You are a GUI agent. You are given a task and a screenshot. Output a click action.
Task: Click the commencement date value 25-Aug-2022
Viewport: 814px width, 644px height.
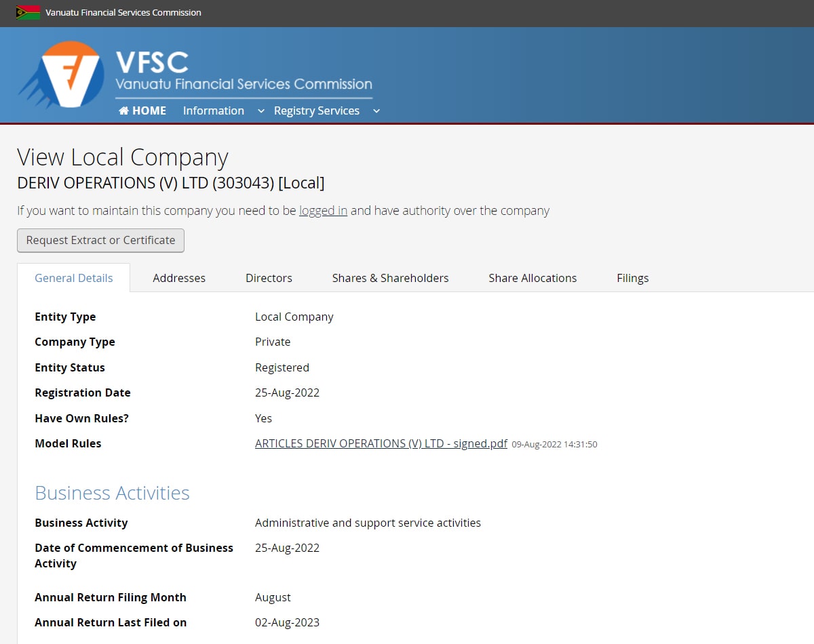tap(287, 548)
